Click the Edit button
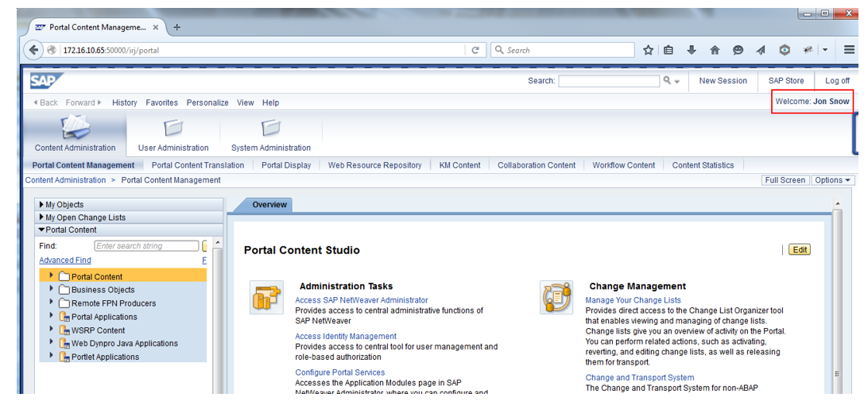Screen dimensions: 868x409 pos(800,249)
